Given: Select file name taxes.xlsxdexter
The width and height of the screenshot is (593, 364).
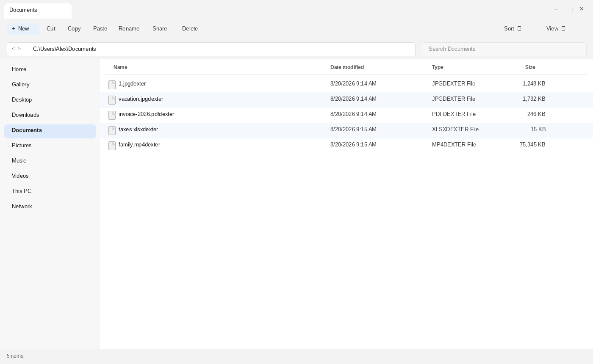Looking at the screenshot, I should (138, 130).
